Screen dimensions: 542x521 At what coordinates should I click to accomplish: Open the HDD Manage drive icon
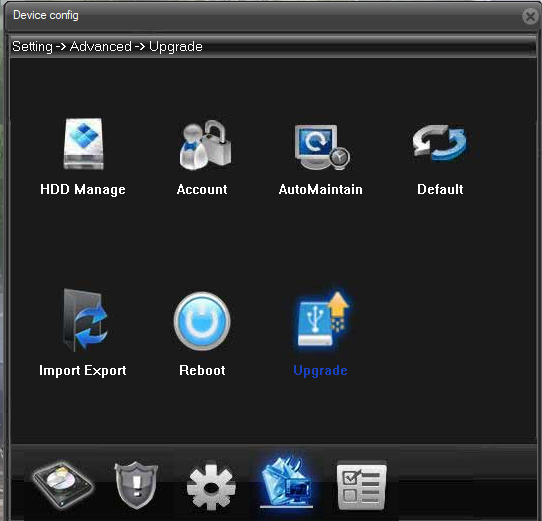pyautogui.click(x=83, y=144)
